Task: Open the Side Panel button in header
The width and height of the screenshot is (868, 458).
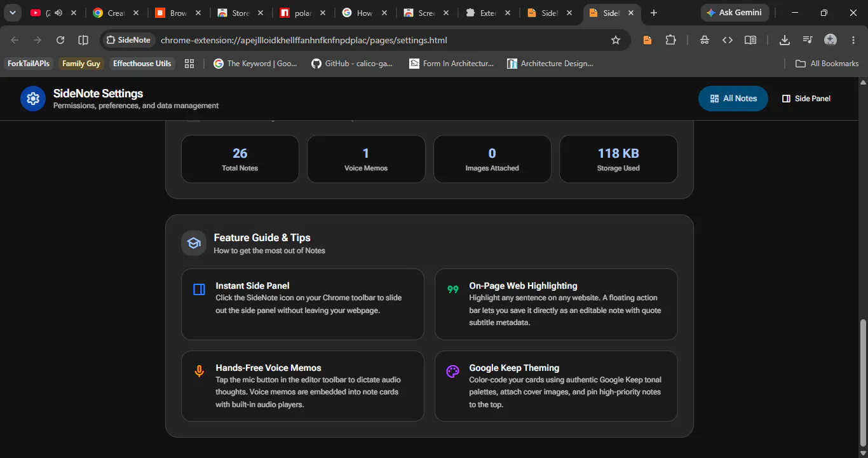Action: tap(806, 99)
